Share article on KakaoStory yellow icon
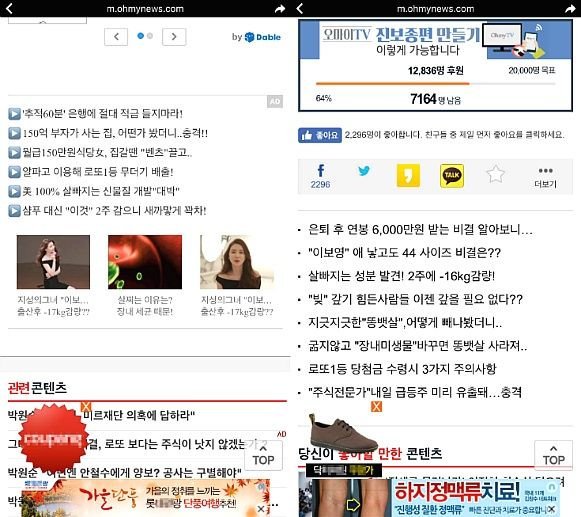This screenshot has height=517, width=581. click(408, 175)
